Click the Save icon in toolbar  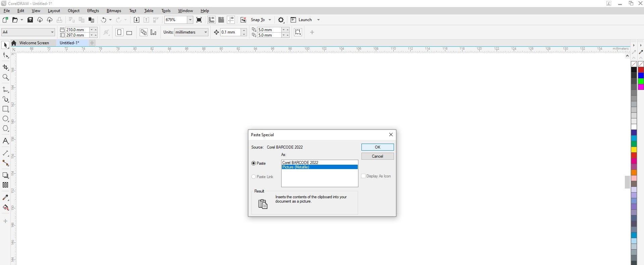(x=30, y=20)
